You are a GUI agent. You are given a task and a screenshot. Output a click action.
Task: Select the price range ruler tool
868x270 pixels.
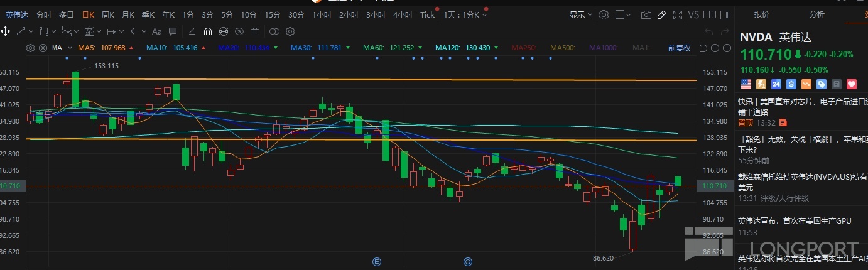point(112,31)
